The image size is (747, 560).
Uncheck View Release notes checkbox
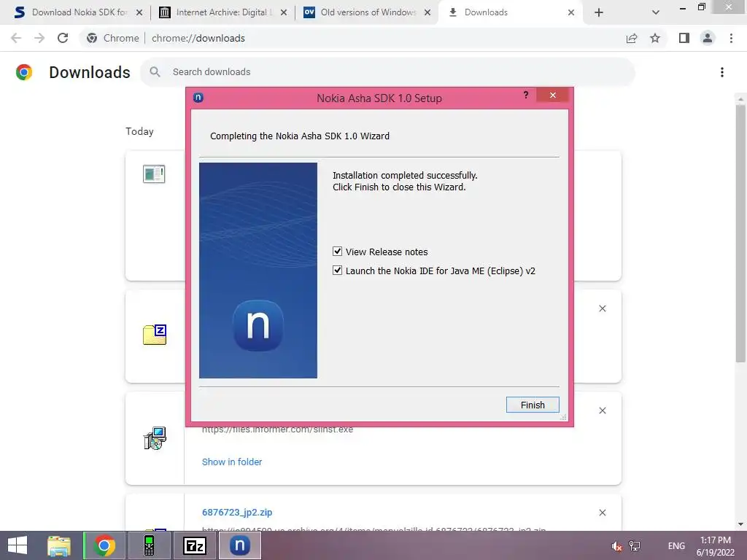coord(337,252)
